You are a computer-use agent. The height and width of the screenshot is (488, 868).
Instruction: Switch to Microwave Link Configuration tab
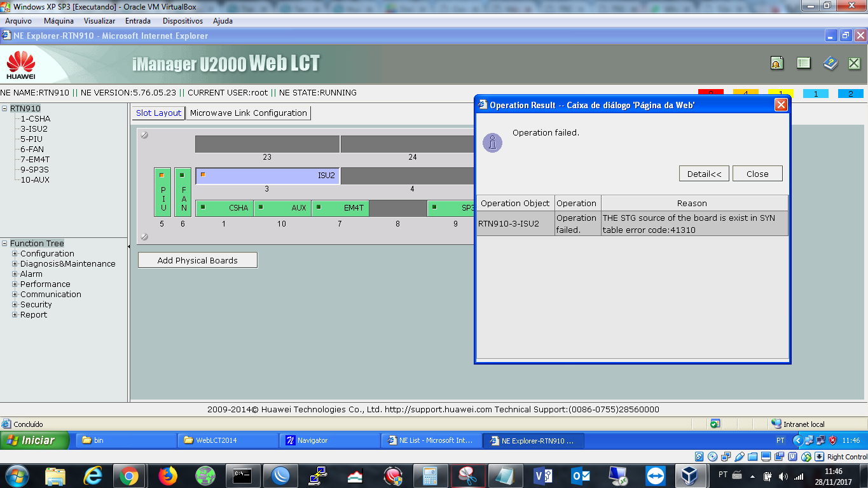[x=249, y=113]
